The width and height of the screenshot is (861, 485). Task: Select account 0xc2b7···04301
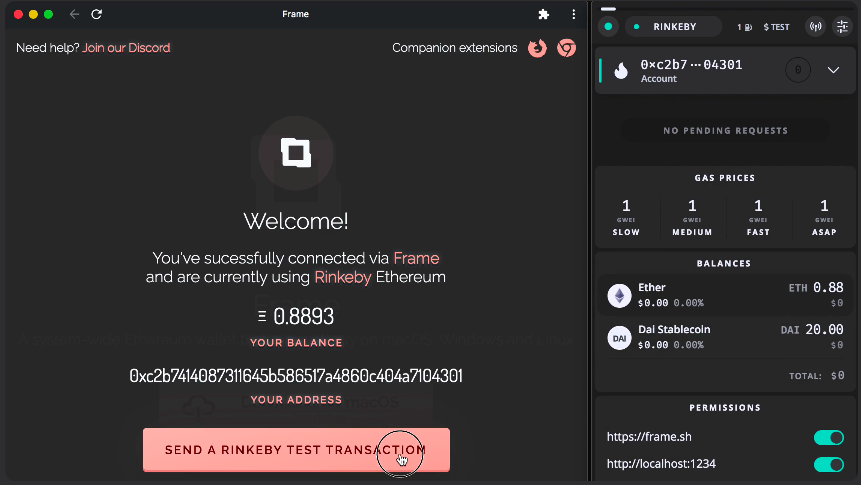coord(691,65)
